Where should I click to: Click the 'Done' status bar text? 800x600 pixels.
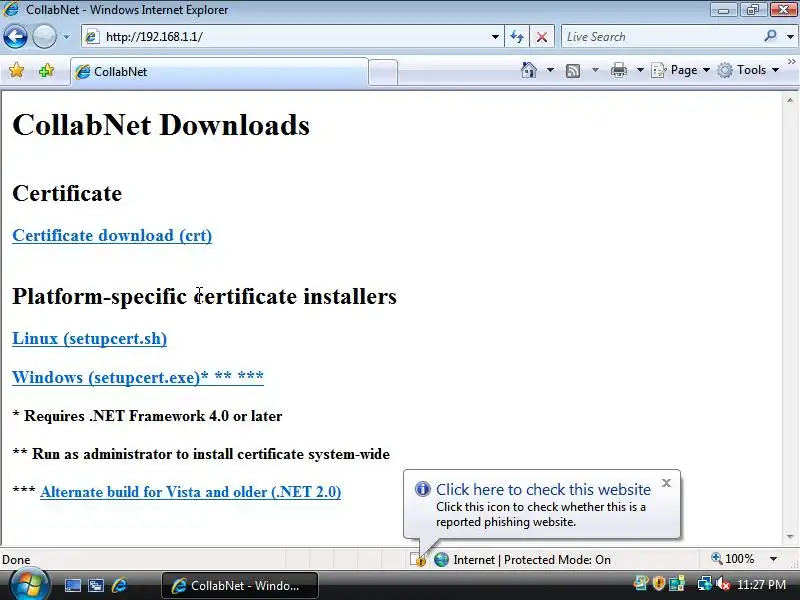coord(16,560)
